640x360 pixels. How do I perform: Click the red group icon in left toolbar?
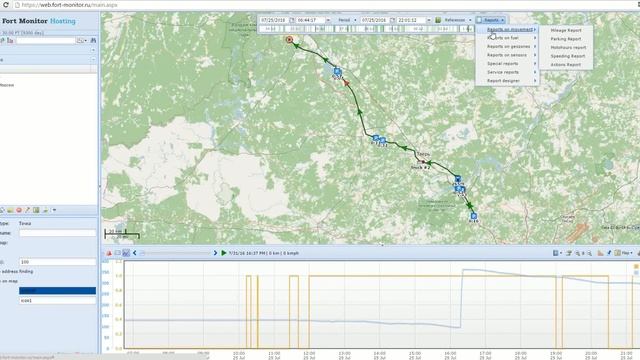click(10, 40)
